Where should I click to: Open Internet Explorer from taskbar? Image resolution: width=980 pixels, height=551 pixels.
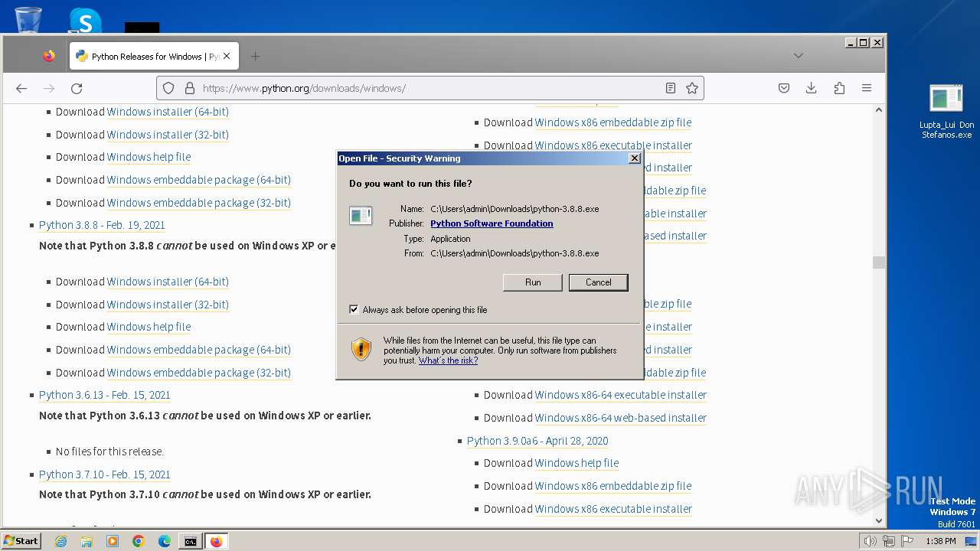(x=60, y=541)
